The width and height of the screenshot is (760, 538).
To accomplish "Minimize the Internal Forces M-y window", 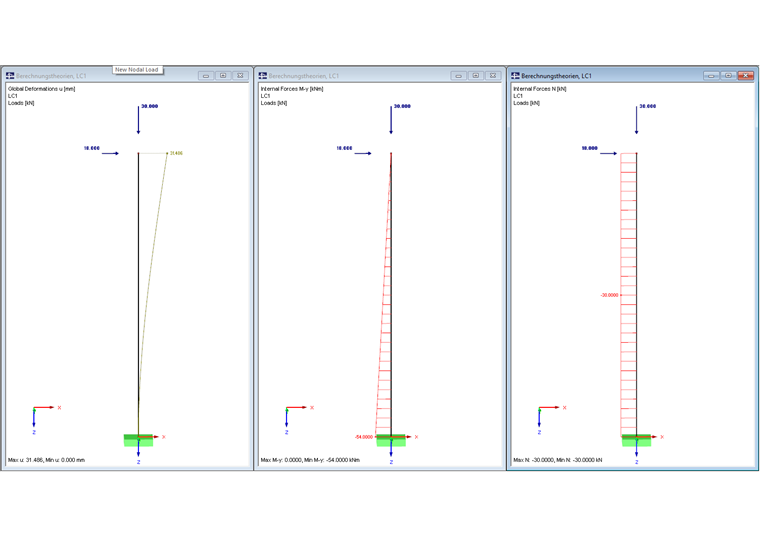I will (459, 76).
